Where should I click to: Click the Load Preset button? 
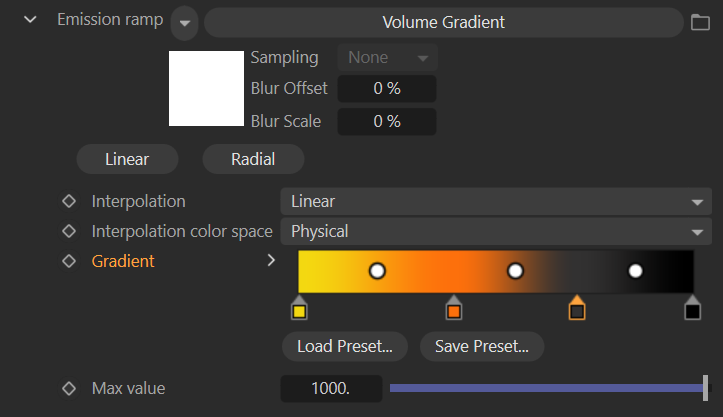345,347
